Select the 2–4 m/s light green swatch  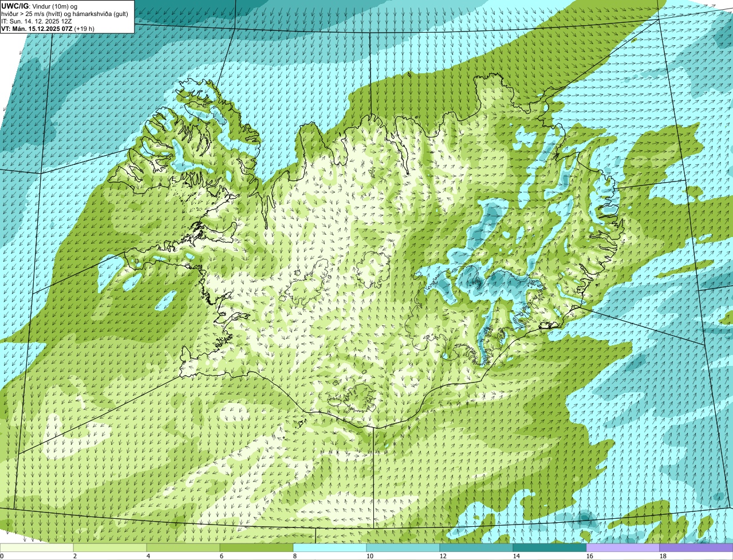coord(110,548)
